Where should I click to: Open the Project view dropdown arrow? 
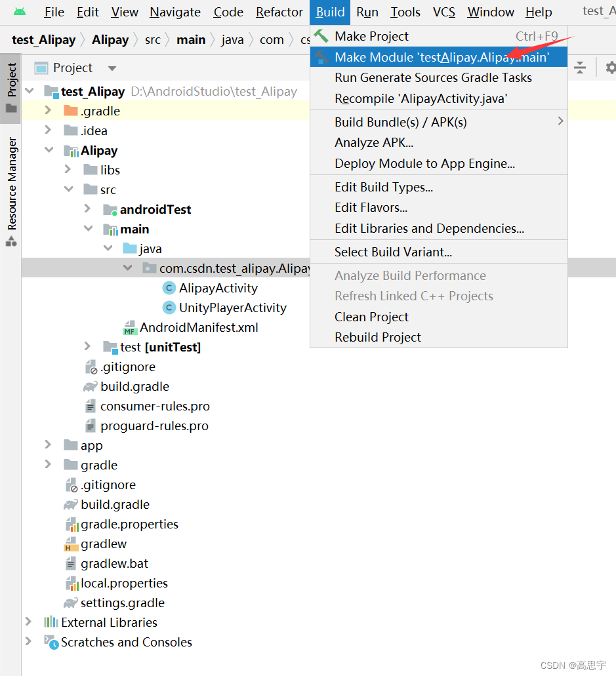tap(112, 68)
